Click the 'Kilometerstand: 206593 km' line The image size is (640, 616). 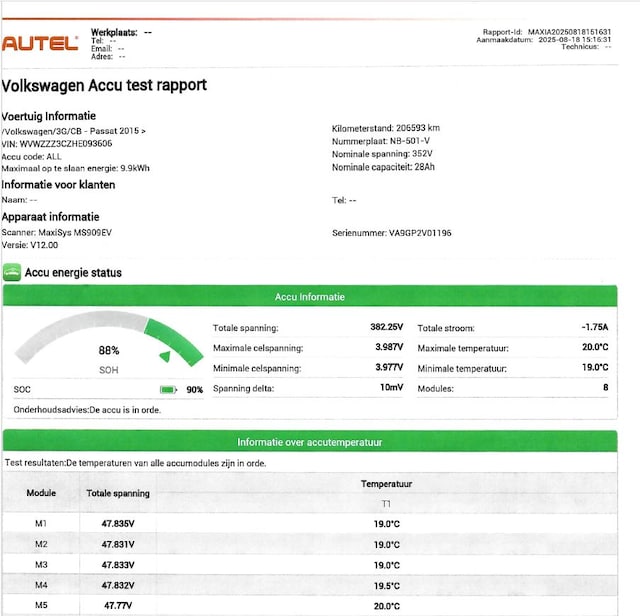point(386,128)
